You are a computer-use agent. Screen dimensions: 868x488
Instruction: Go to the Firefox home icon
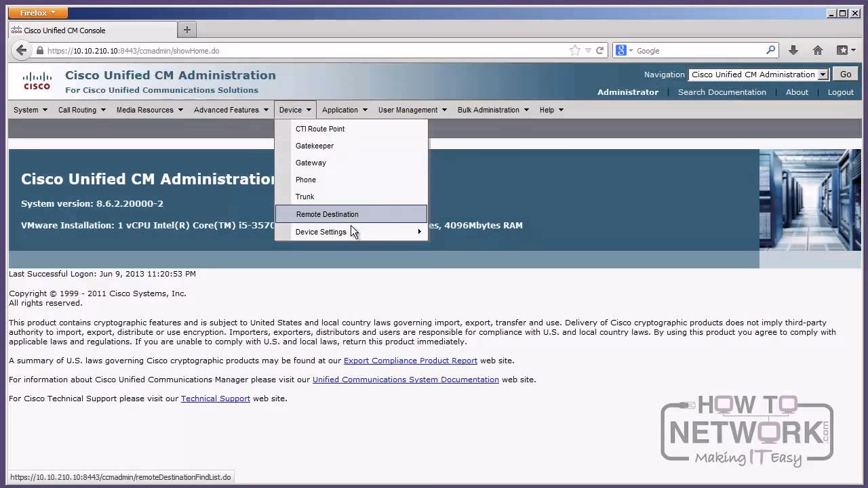[818, 50]
